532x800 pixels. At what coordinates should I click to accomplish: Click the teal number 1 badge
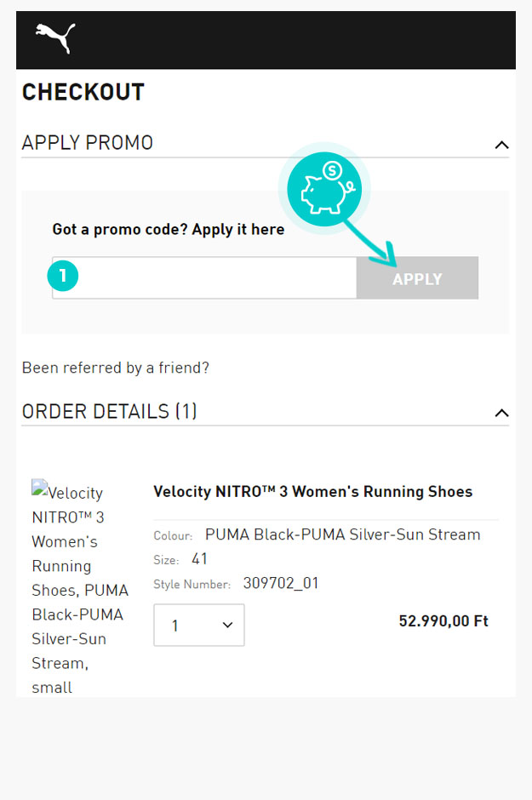(63, 276)
